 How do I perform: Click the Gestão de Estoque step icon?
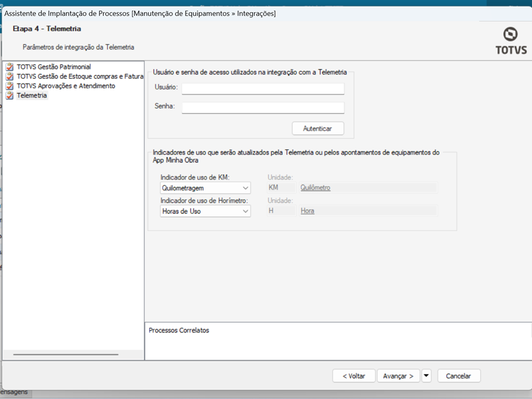(10, 77)
